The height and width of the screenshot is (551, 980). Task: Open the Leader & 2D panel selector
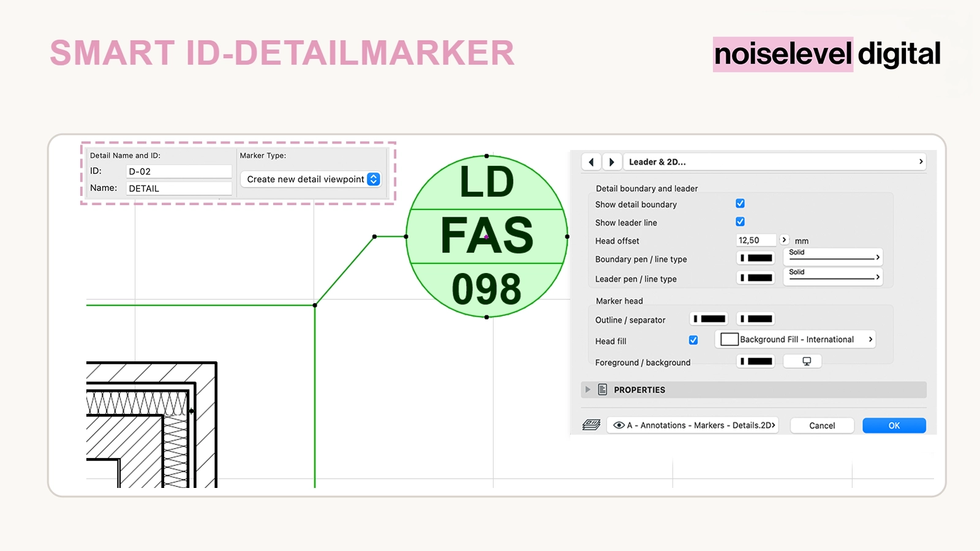click(775, 162)
